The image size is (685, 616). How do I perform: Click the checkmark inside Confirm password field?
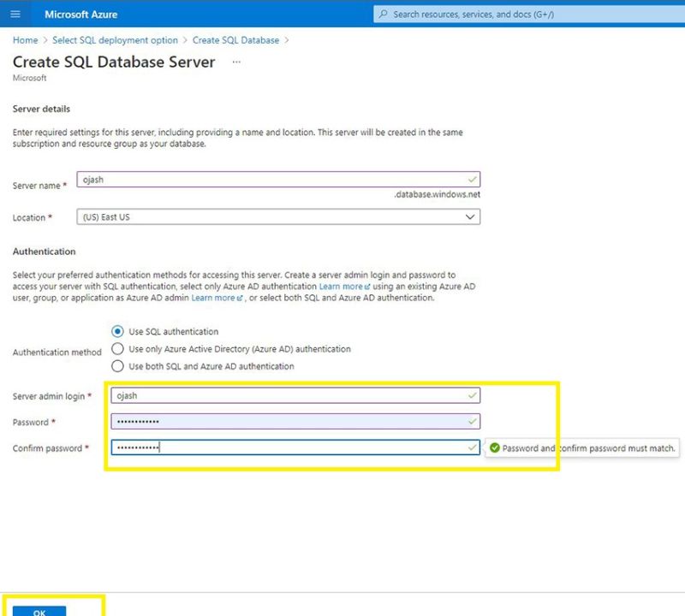pos(471,447)
